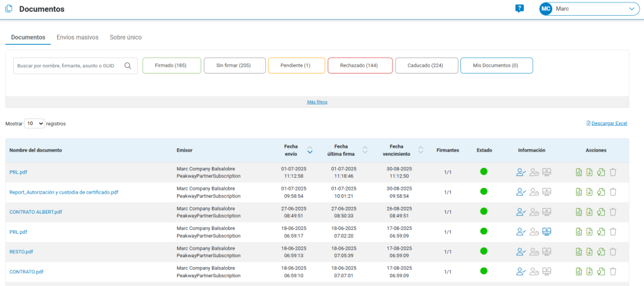Click Nombre del documento column header

point(36,150)
